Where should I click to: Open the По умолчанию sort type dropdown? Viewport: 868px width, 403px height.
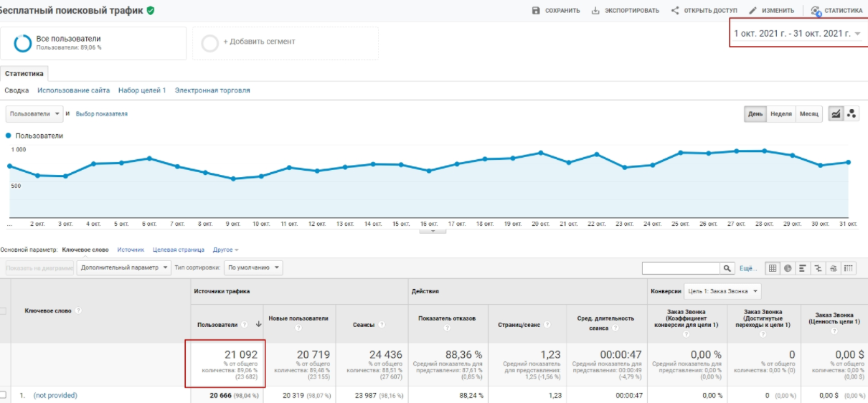pos(253,267)
